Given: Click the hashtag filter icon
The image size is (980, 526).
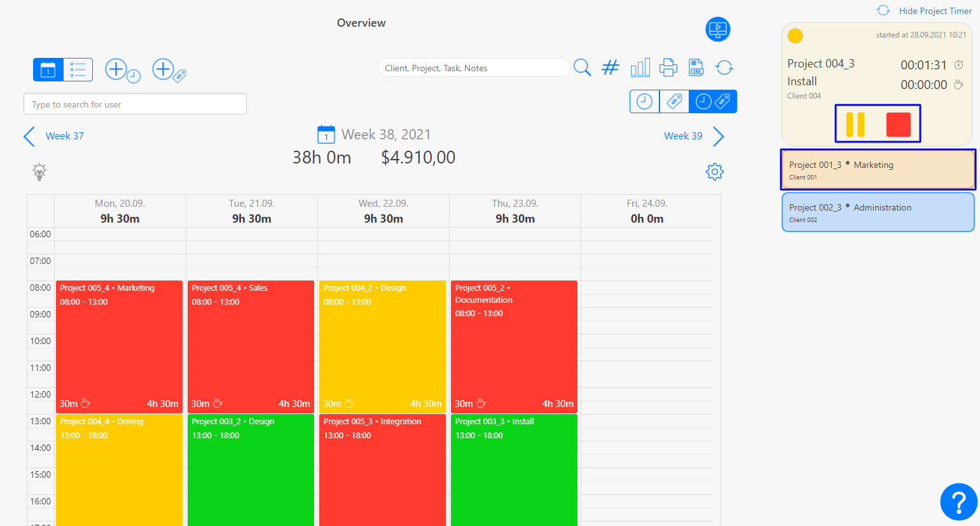Looking at the screenshot, I should [x=610, y=67].
